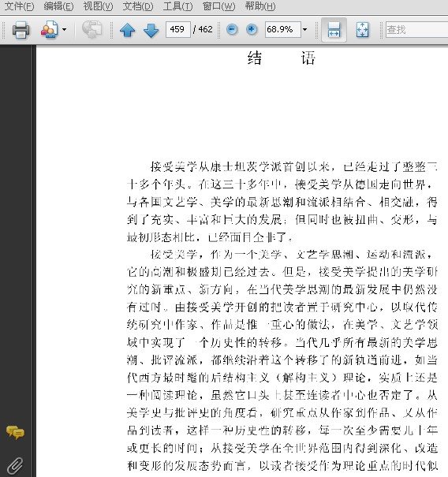Open the 文件(F) menu
The width and height of the screenshot is (448, 477).
pos(19,6)
